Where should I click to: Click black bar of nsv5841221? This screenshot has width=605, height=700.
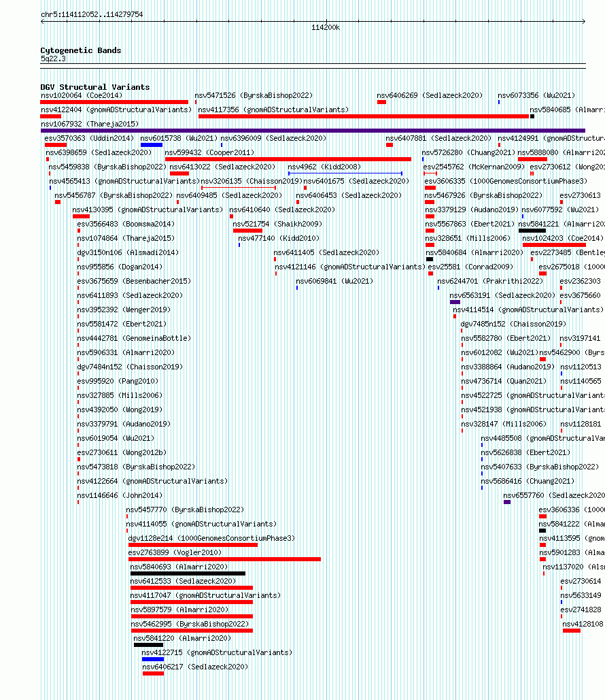532,231
